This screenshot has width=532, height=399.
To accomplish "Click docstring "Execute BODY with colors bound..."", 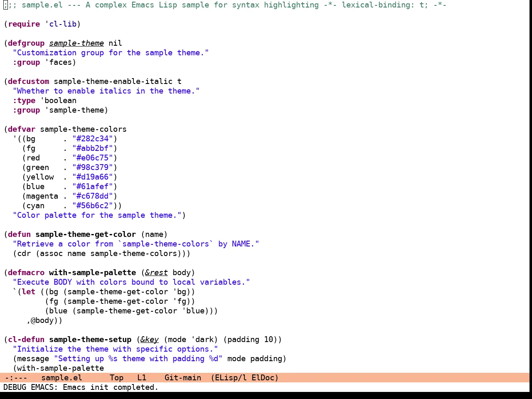I will click(x=131, y=282).
